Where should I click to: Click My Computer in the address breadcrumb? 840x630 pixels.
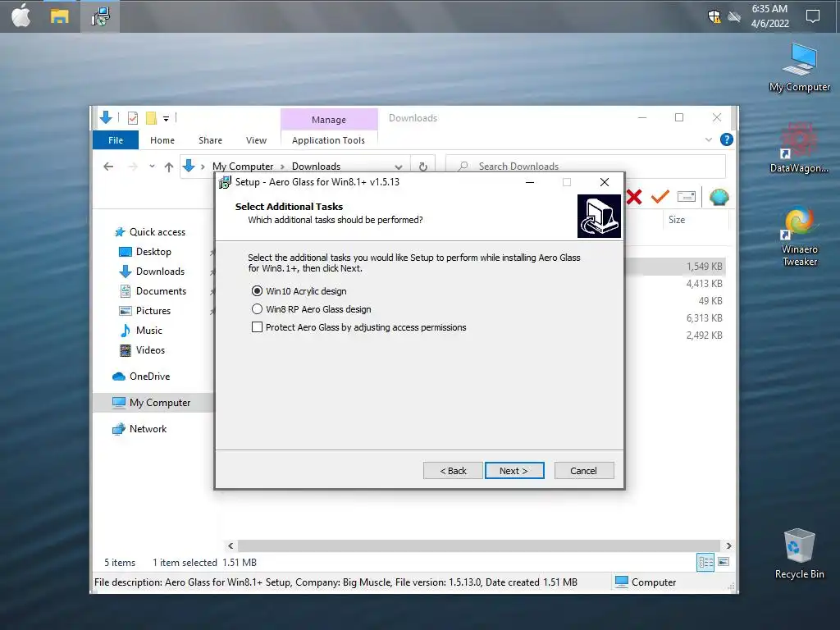click(243, 166)
